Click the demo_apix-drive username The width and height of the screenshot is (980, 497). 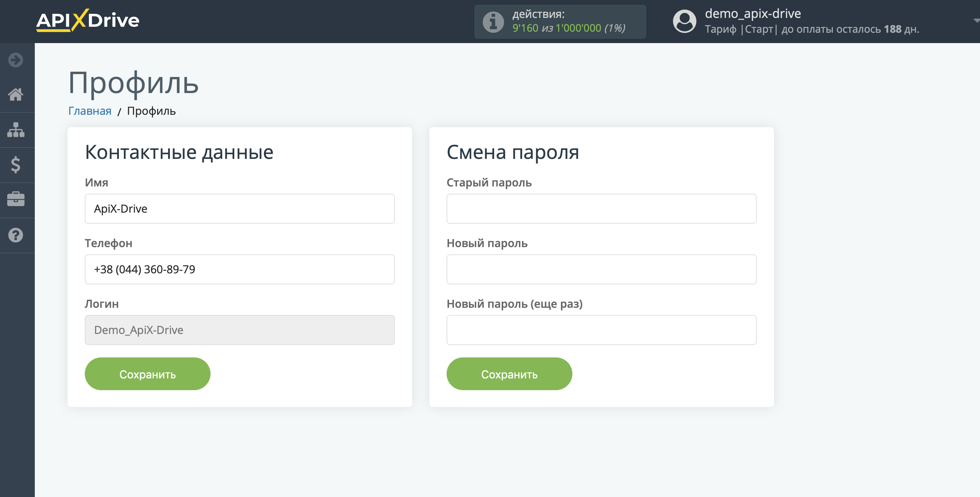pyautogui.click(x=753, y=14)
